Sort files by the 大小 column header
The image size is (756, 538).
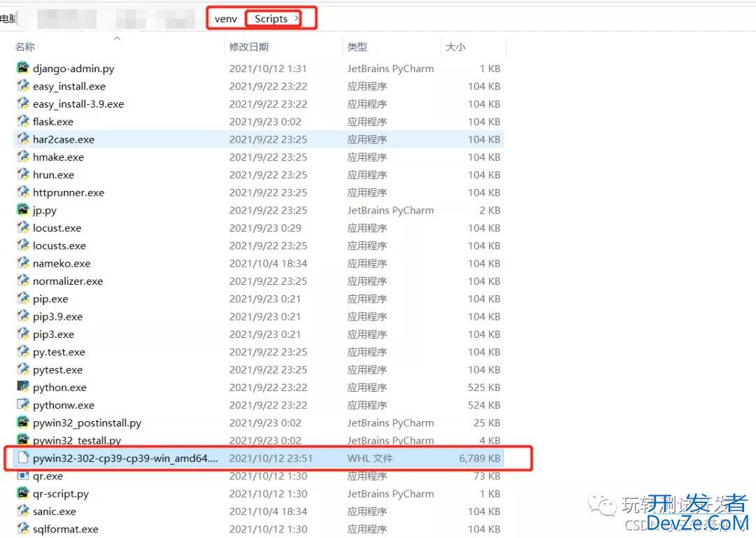click(456, 47)
